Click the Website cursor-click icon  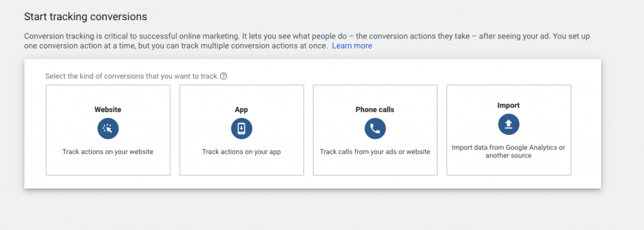108,129
